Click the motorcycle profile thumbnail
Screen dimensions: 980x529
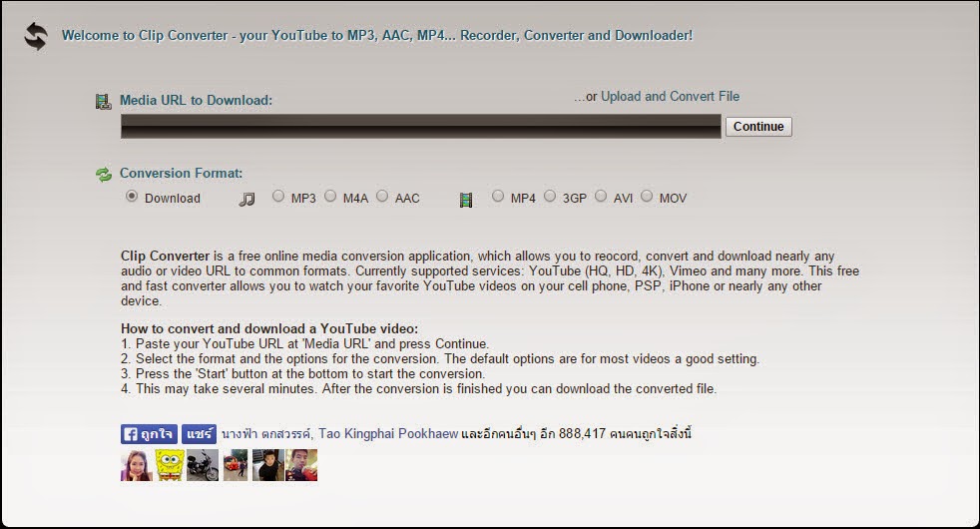tap(203, 464)
